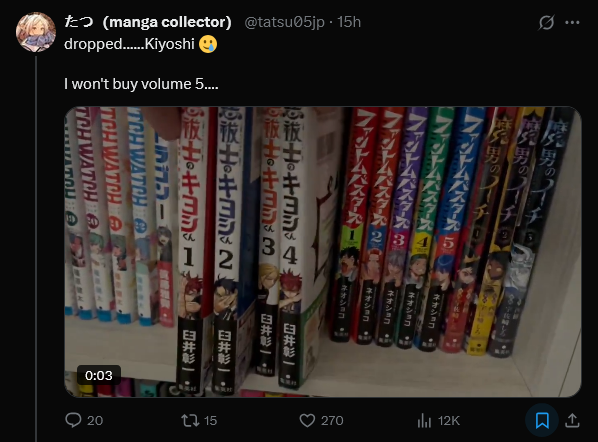Click the 20 replies count
Image resolution: width=598 pixels, height=442 pixels.
95,420
